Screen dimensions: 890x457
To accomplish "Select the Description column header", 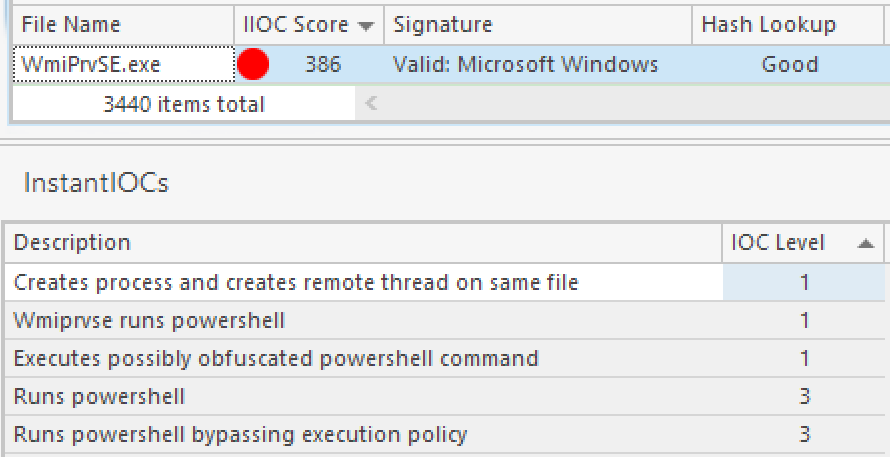I will pyautogui.click(x=72, y=243).
